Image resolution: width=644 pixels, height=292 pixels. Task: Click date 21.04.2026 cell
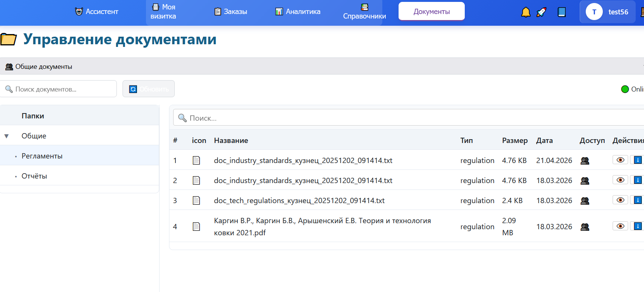point(554,160)
